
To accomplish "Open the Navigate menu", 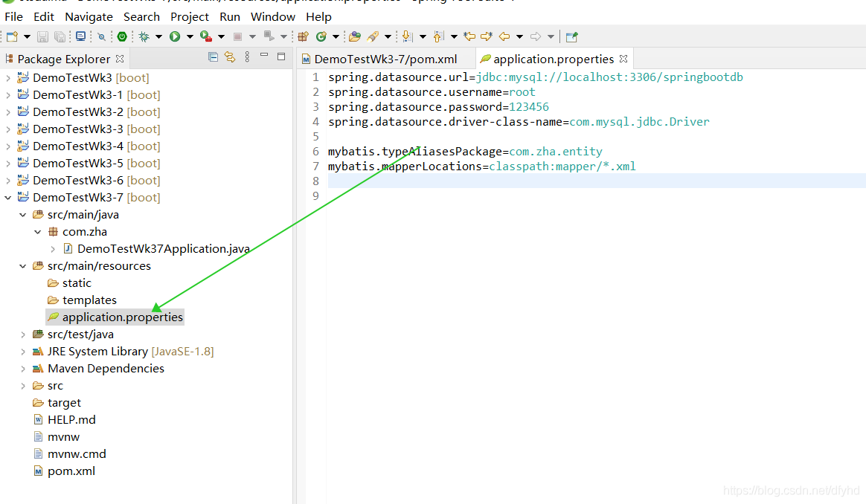I will tap(89, 17).
